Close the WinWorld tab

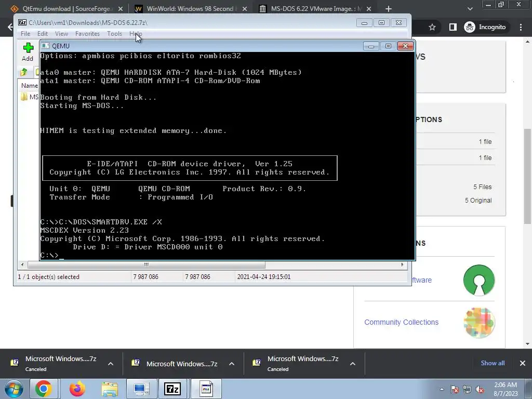pyautogui.click(x=245, y=9)
